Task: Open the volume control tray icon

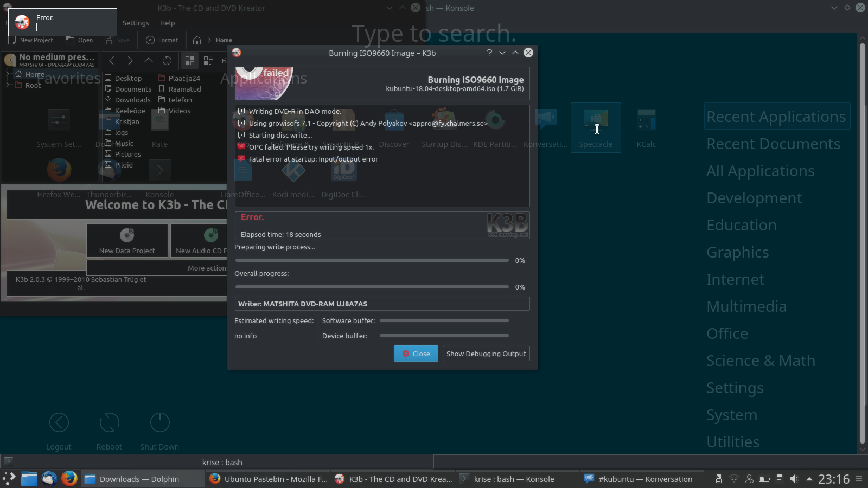Action: point(794,479)
